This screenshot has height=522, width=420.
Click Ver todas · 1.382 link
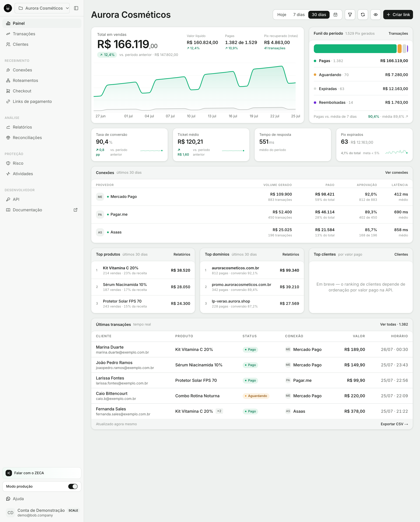[394, 324]
